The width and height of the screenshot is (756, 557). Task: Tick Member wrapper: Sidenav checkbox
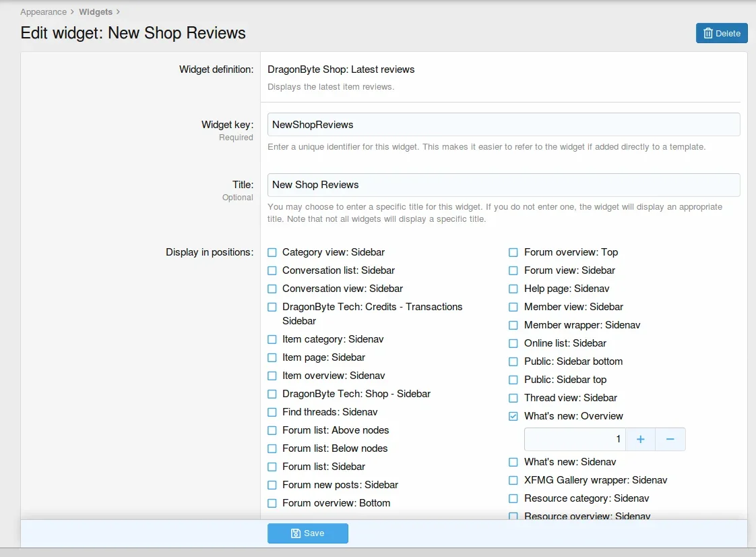[x=513, y=325]
